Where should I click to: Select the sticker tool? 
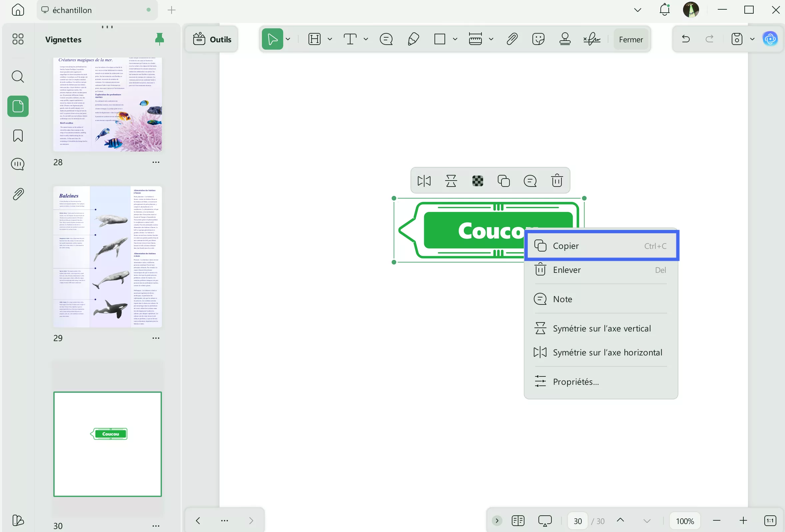tap(538, 39)
